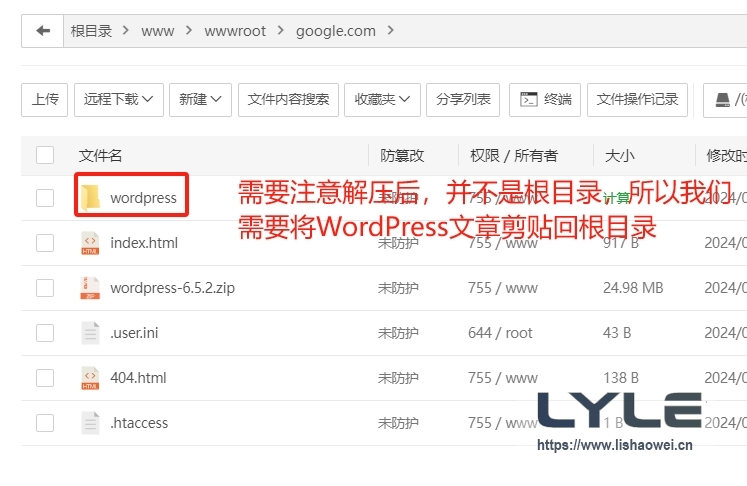747x486 pixels.
Task: Click 未防护 status for .htaccess
Action: (398, 423)
